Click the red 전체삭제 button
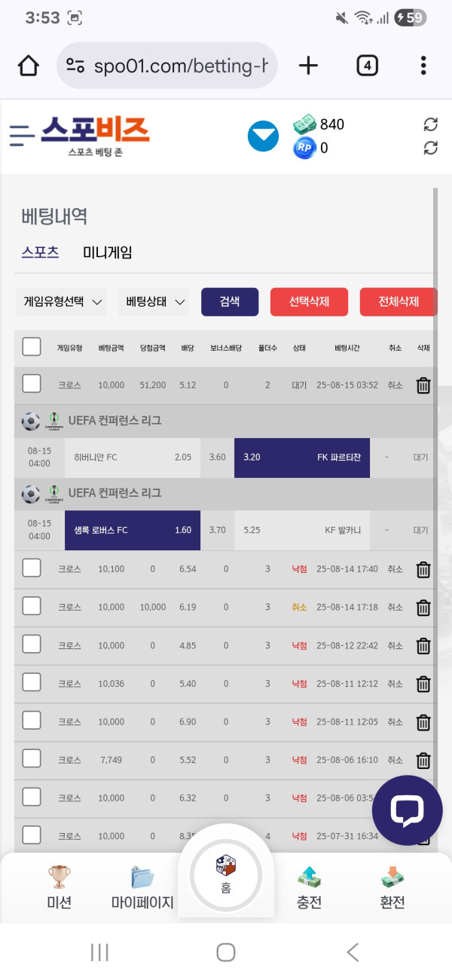This screenshot has width=452, height=980. coord(399,302)
